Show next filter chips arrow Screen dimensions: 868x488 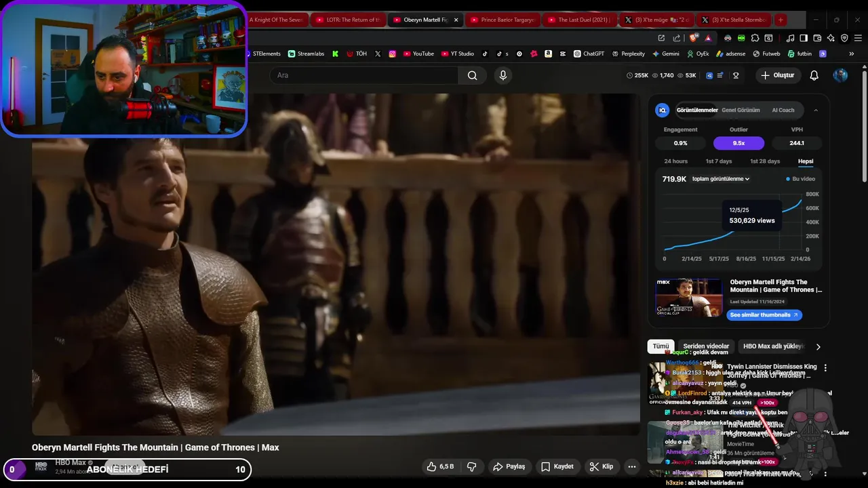pyautogui.click(x=818, y=346)
